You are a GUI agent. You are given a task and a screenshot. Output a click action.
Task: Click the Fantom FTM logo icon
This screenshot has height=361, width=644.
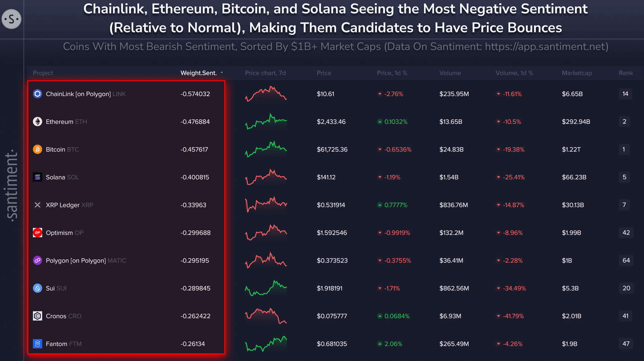pyautogui.click(x=37, y=344)
